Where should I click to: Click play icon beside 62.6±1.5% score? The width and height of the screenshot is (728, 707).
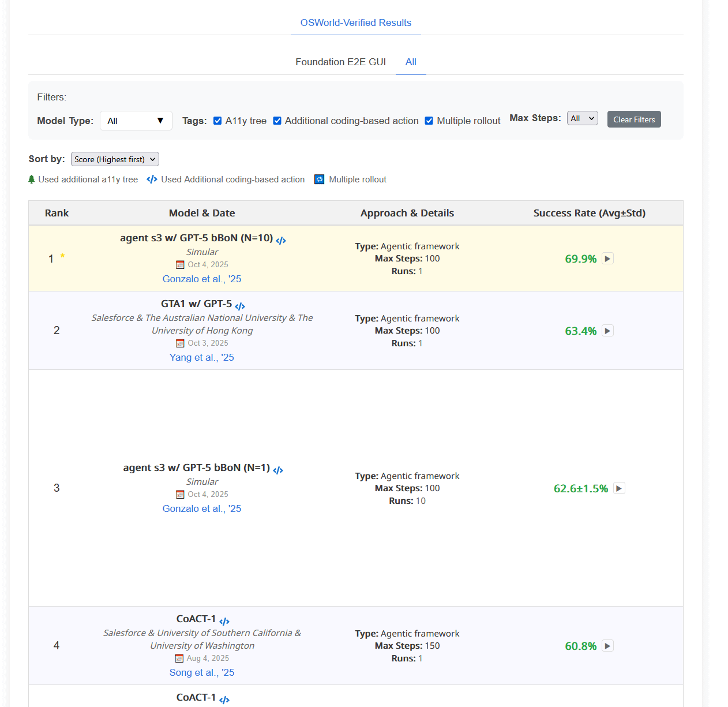click(619, 488)
